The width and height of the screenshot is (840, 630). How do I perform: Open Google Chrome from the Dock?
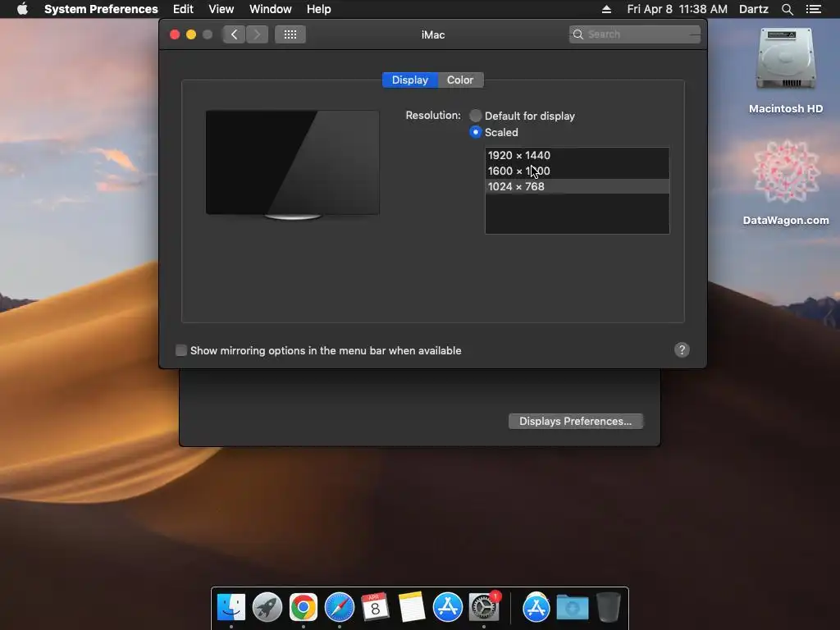pos(304,607)
